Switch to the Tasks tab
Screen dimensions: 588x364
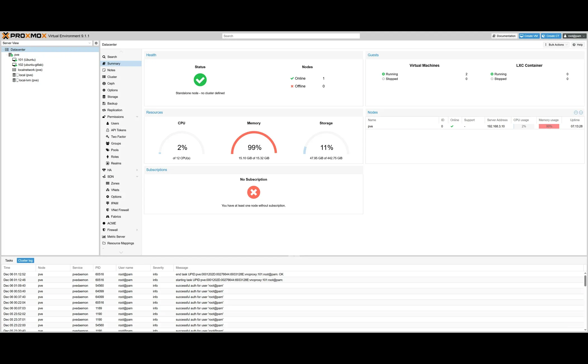coord(9,260)
